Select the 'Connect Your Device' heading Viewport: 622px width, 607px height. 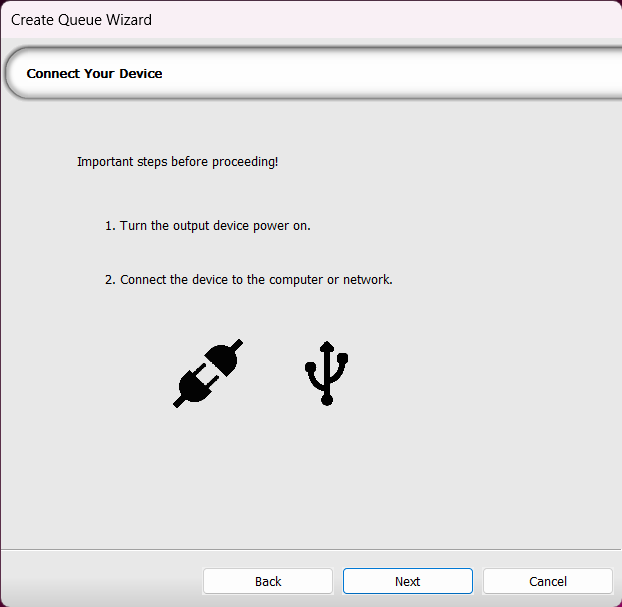[x=94, y=73]
